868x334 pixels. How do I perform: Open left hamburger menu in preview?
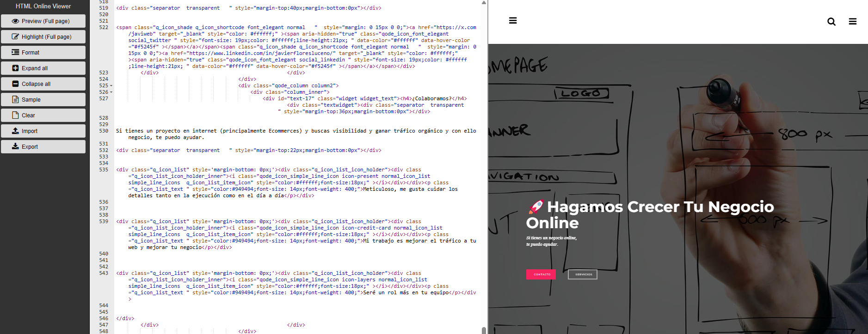pyautogui.click(x=513, y=20)
